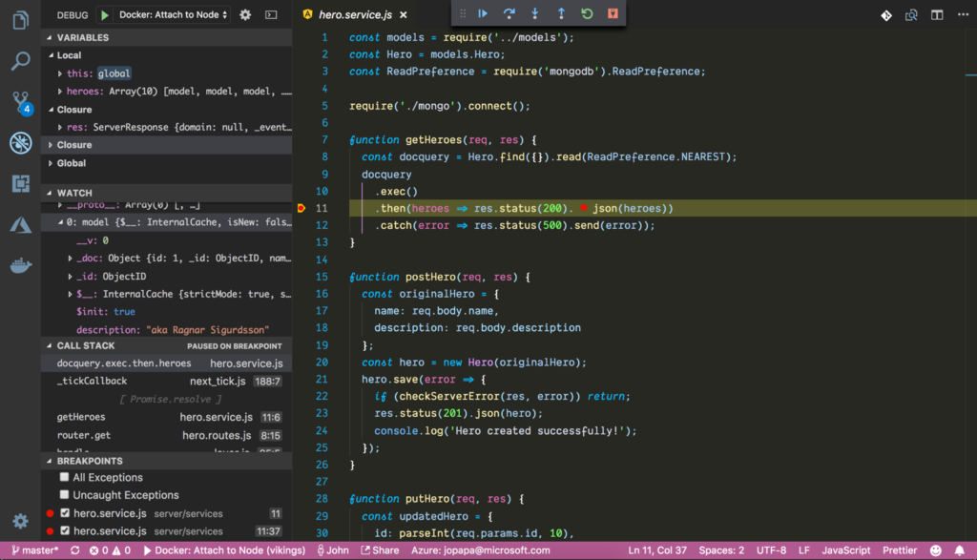977x560 pixels.
Task: Restart the debug session
Action: click(x=586, y=13)
